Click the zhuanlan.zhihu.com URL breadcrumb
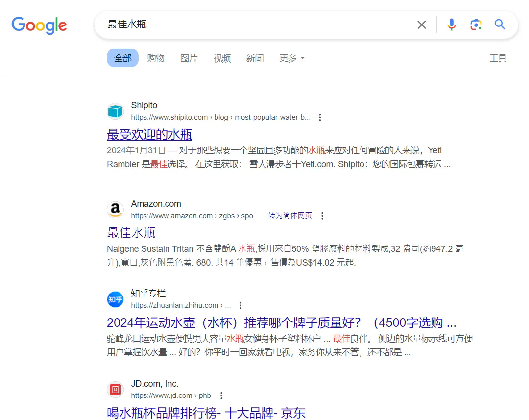Screen dimensions: 529x420 pyautogui.click(x=181, y=305)
